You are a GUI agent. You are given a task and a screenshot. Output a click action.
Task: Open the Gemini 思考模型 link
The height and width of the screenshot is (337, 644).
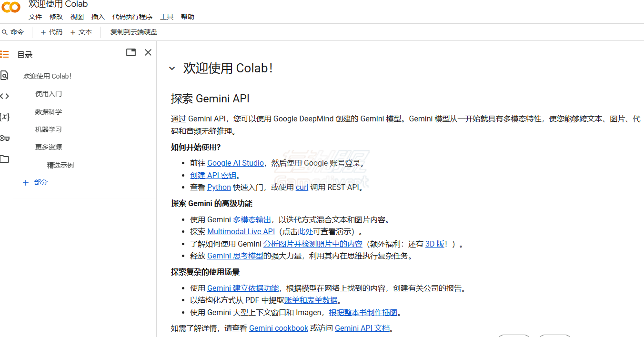(235, 256)
